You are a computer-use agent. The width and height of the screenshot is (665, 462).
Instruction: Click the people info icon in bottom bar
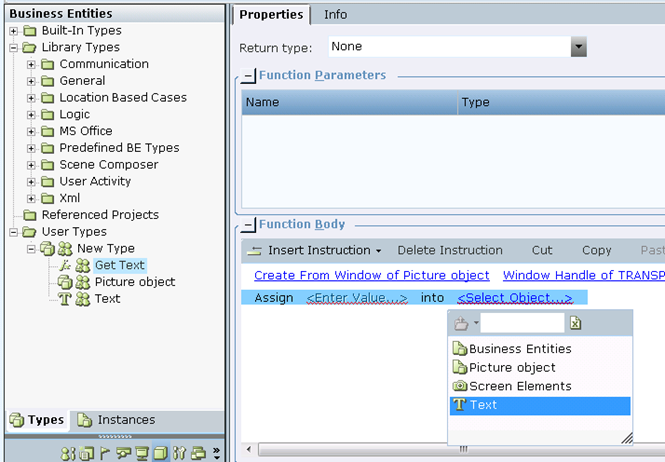68,454
